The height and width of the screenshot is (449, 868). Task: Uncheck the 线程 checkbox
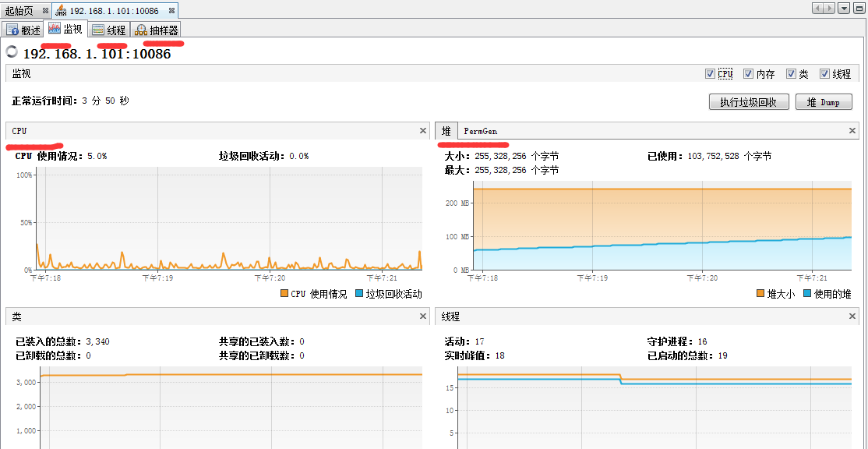click(824, 73)
